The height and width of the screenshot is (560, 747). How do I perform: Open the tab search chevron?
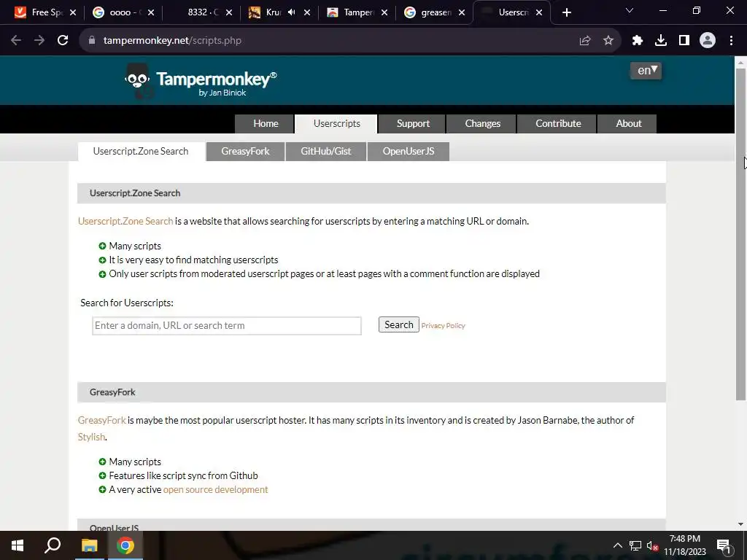[630, 10]
